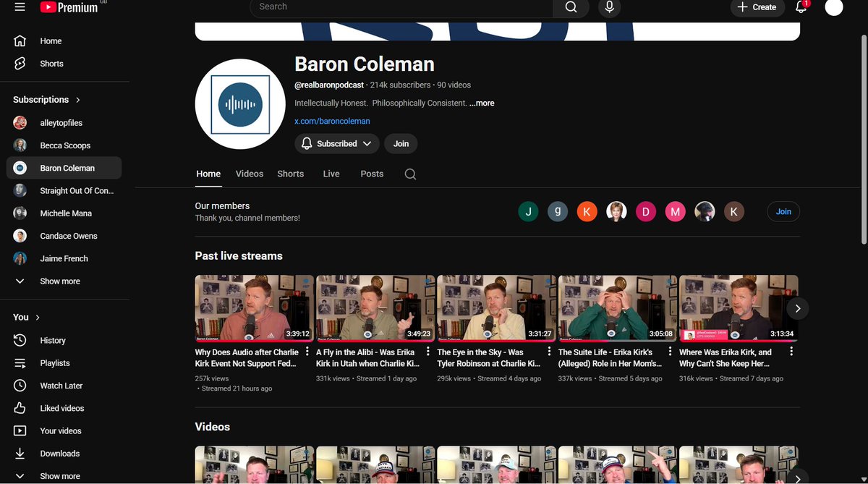
Task: Click the Search input field
Action: pyautogui.click(x=401, y=7)
